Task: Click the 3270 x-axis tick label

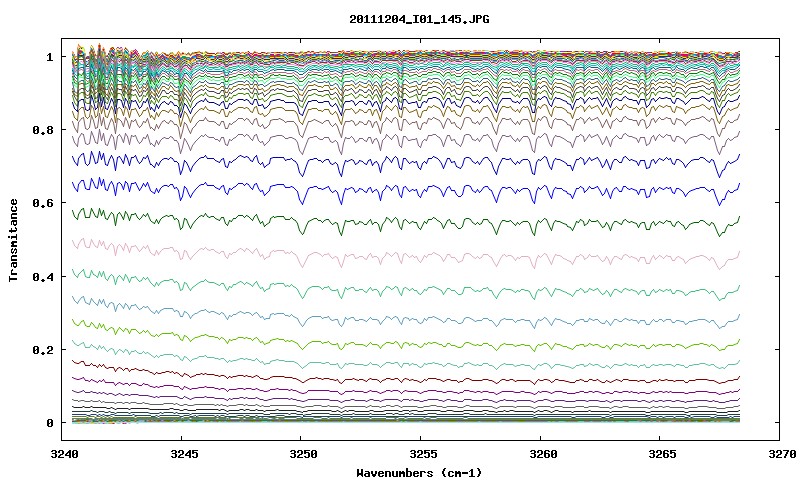Action: pos(779,454)
